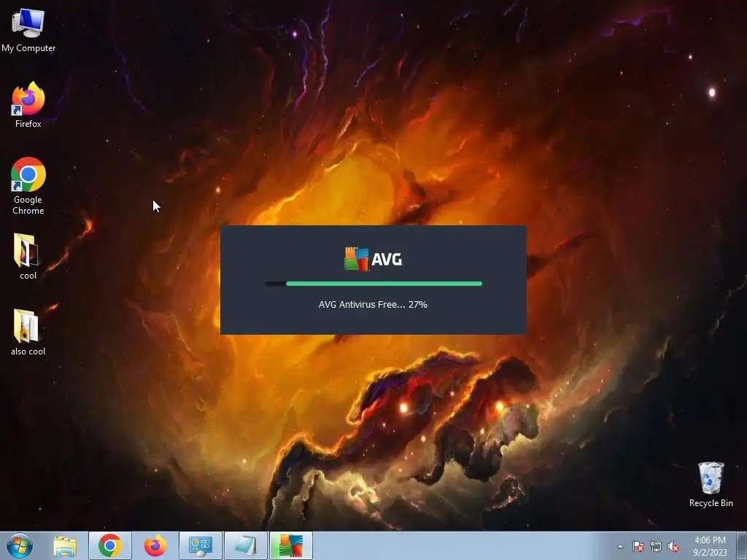
Task: Select the Recycle Bin icon
Action: [711, 484]
